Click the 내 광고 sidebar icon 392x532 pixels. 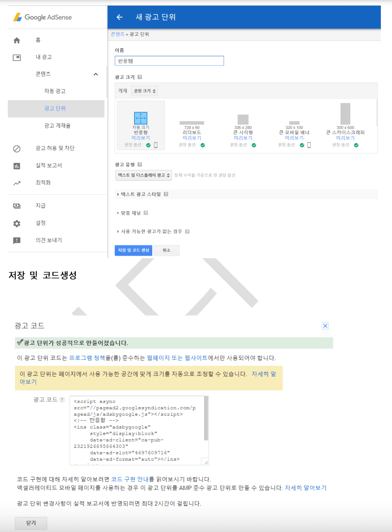[17, 57]
